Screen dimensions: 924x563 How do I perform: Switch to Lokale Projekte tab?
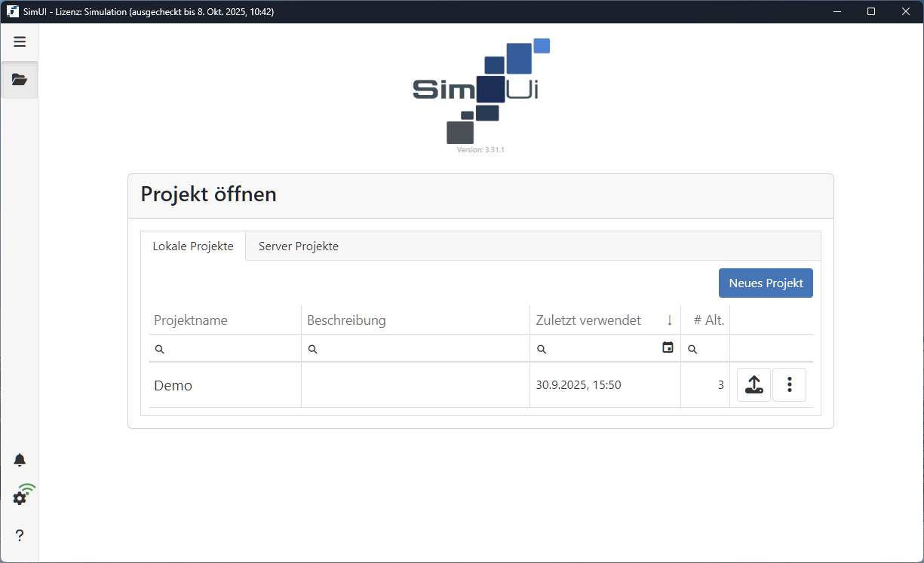pyautogui.click(x=193, y=246)
